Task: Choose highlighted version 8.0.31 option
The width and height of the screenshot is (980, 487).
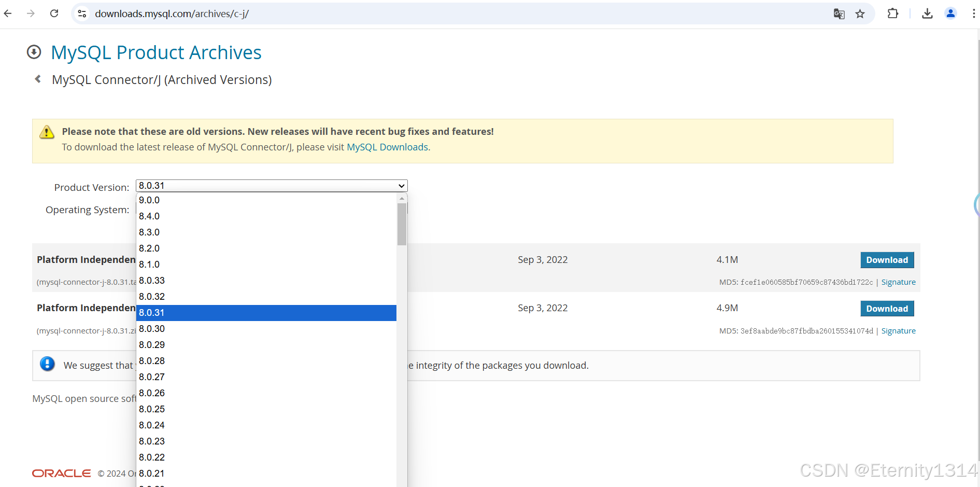Action: 266,313
